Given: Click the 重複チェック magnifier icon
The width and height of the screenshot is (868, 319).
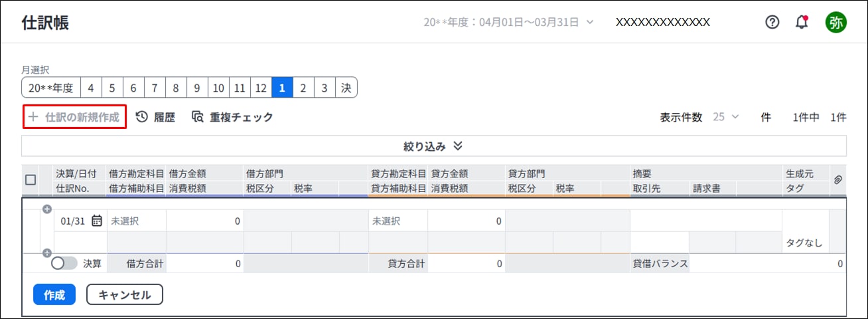Looking at the screenshot, I should [x=198, y=117].
